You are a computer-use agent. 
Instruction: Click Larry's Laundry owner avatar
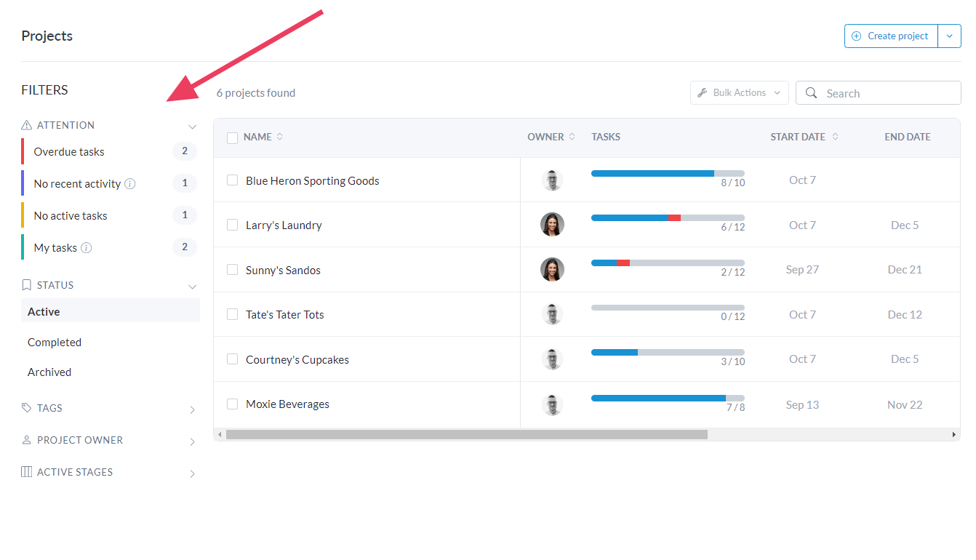(x=552, y=225)
